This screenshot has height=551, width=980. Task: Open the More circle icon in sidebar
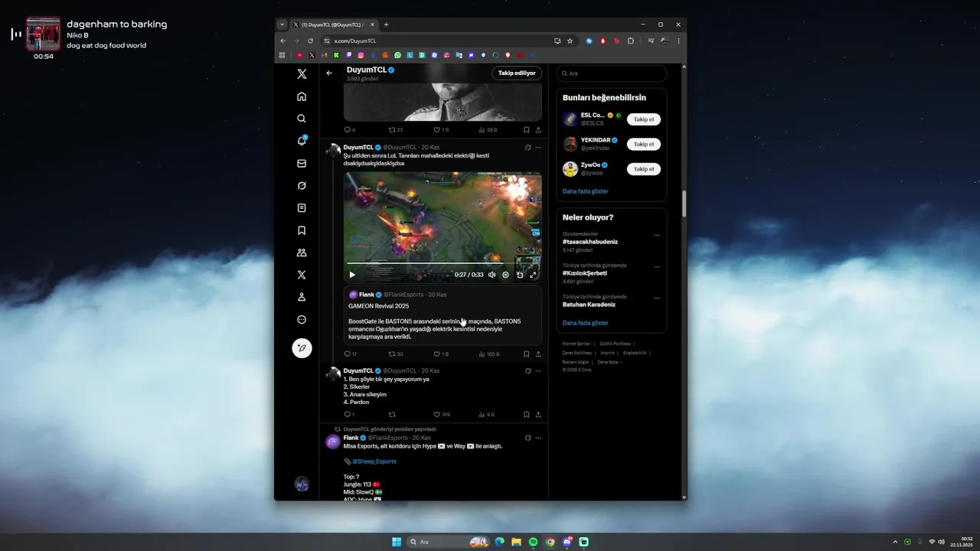coord(302,319)
